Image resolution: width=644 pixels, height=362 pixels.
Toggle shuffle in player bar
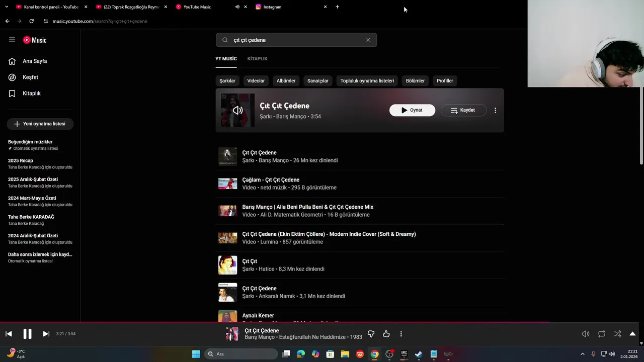click(x=617, y=334)
